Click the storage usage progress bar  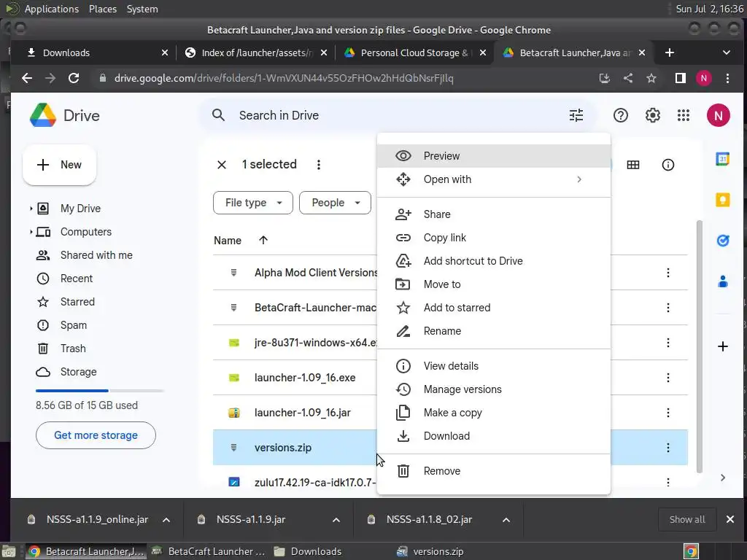point(100,391)
